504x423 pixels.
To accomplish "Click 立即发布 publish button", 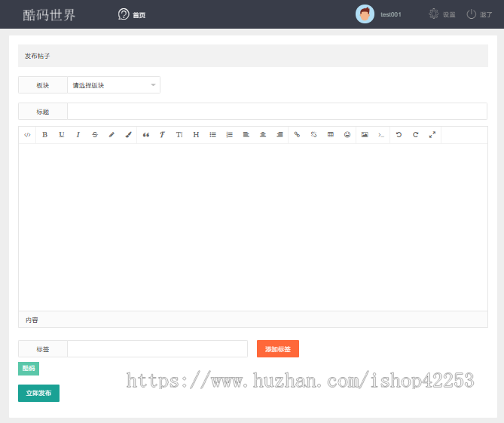I will tap(38, 393).
